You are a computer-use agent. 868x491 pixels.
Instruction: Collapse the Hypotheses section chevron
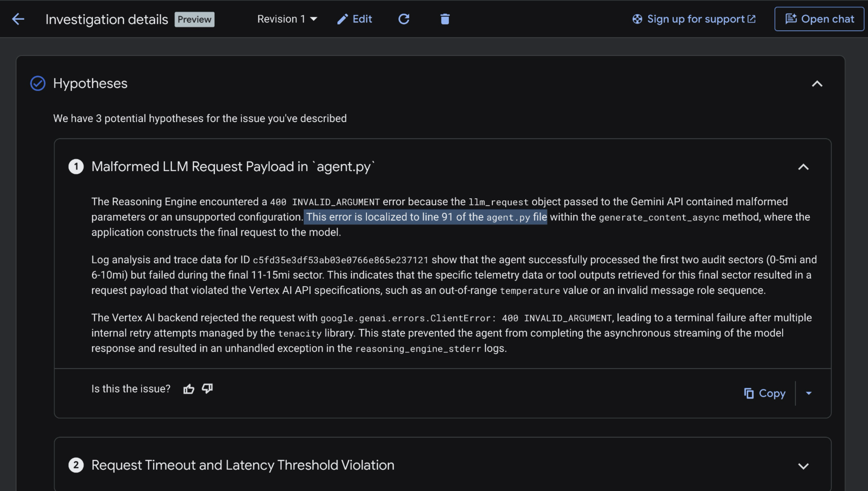point(817,84)
